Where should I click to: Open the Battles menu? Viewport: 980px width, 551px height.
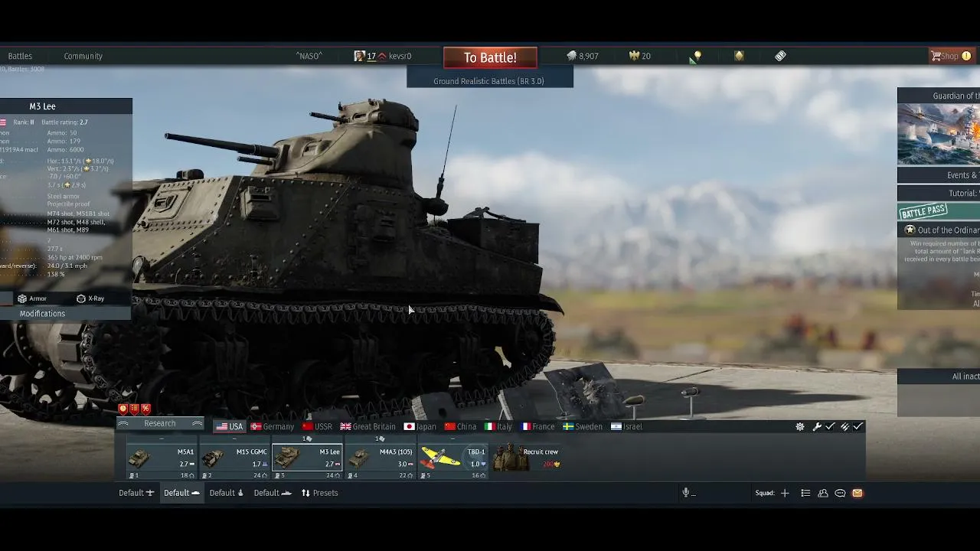click(20, 56)
